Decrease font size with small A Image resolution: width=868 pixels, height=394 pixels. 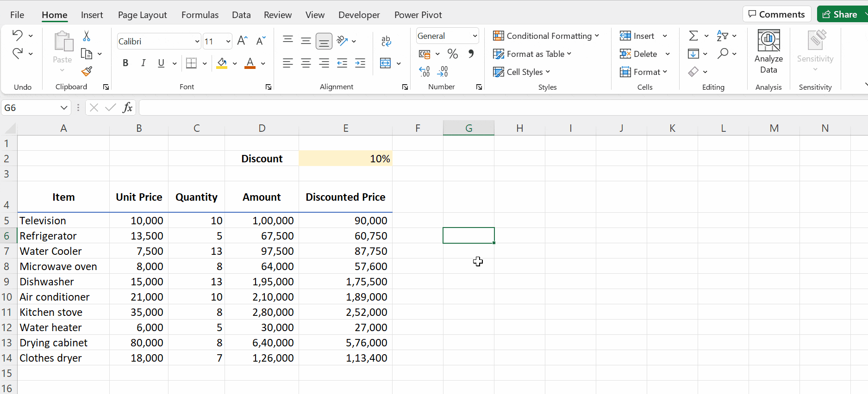point(261,41)
